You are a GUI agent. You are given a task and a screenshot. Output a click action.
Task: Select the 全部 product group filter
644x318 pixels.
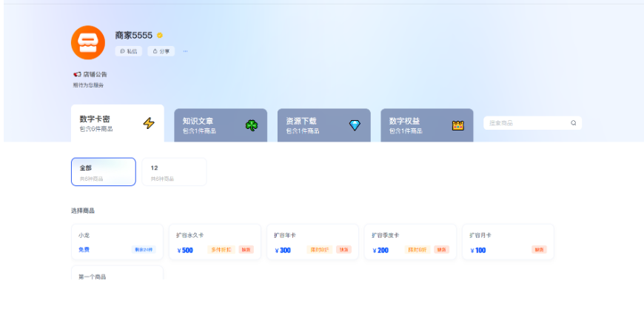point(104,171)
